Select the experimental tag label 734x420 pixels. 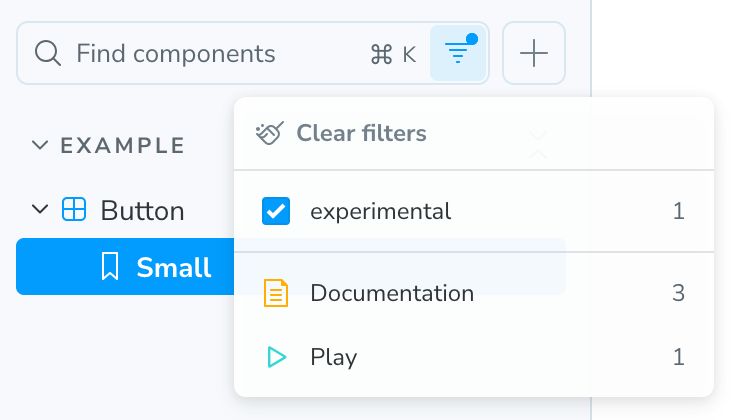click(x=381, y=211)
